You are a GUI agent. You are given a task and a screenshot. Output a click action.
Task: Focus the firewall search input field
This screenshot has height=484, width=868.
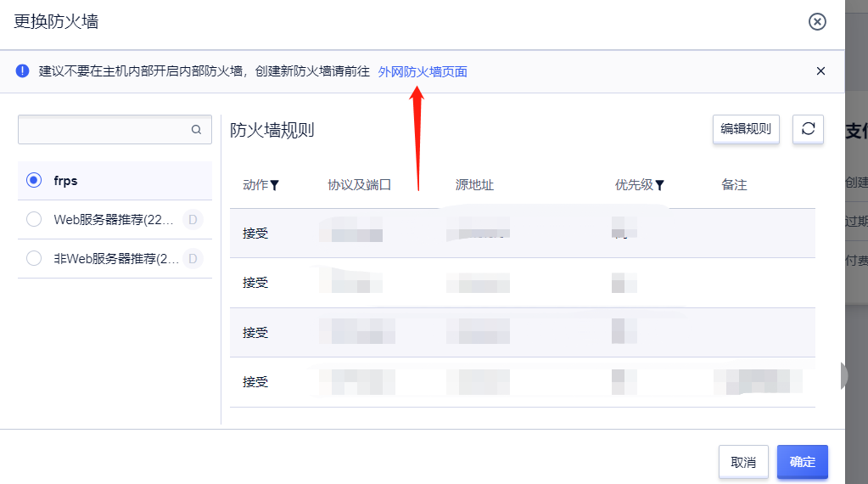(102, 130)
